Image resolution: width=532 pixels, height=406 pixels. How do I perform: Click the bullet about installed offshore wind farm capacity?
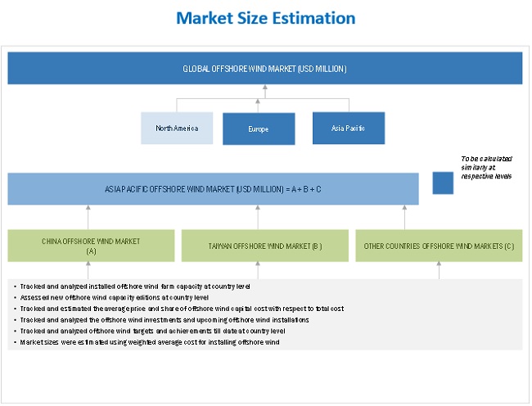(135, 286)
